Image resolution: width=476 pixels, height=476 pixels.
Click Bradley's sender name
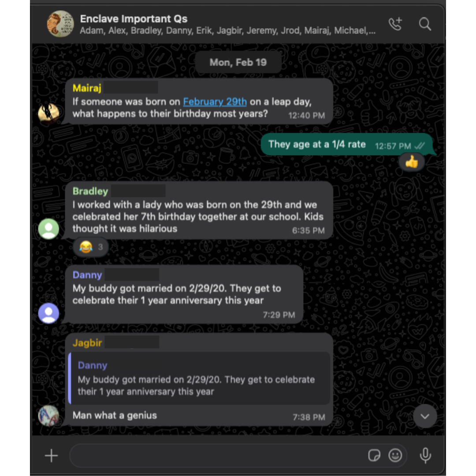pyautogui.click(x=90, y=191)
